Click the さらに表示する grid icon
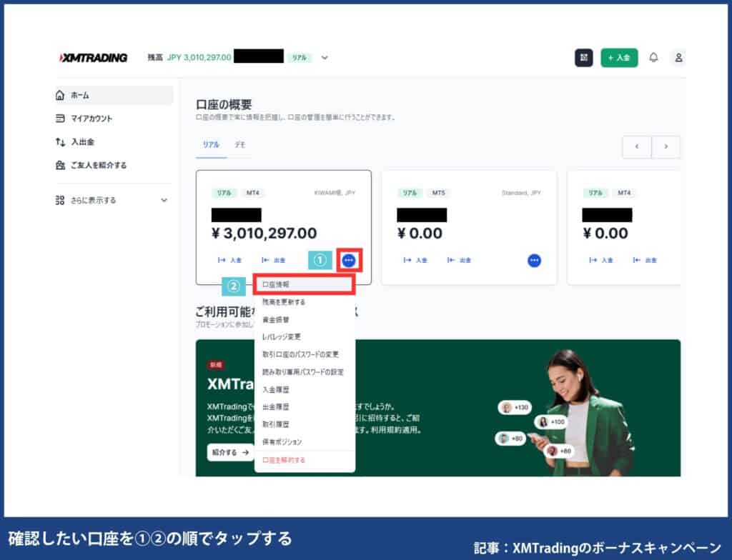 [60, 200]
